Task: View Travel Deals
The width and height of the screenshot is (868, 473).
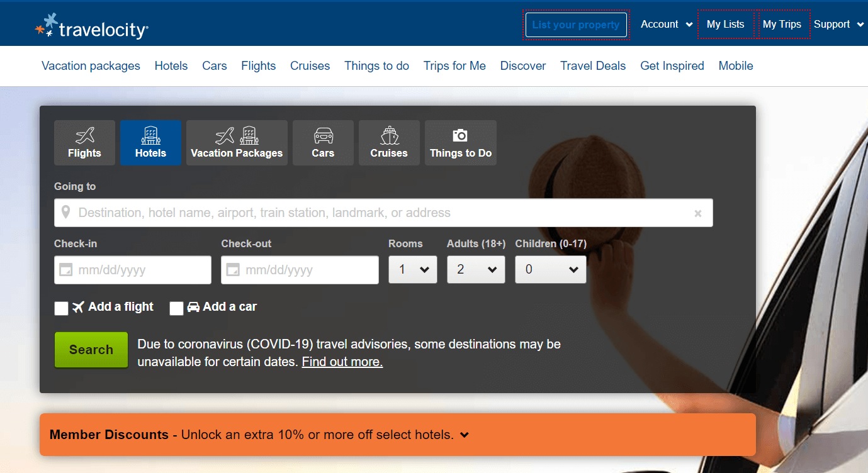Action: 594,65
